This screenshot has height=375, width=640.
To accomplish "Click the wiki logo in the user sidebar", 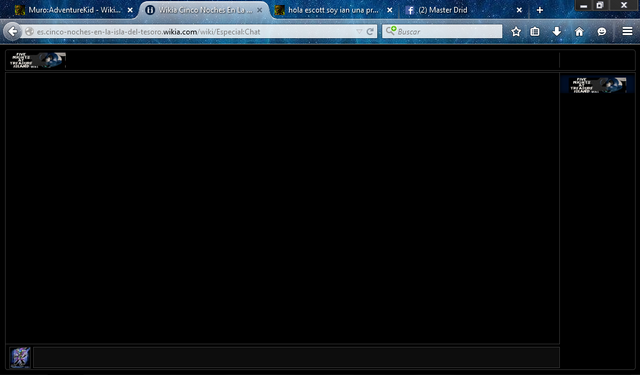I will (x=598, y=85).
